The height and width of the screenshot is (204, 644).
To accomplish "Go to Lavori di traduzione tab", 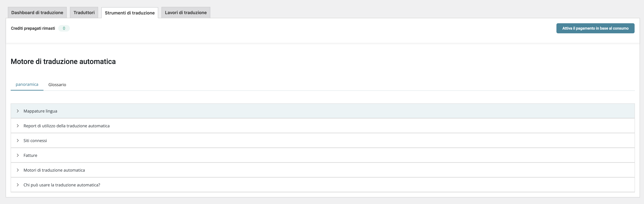I will click(186, 13).
